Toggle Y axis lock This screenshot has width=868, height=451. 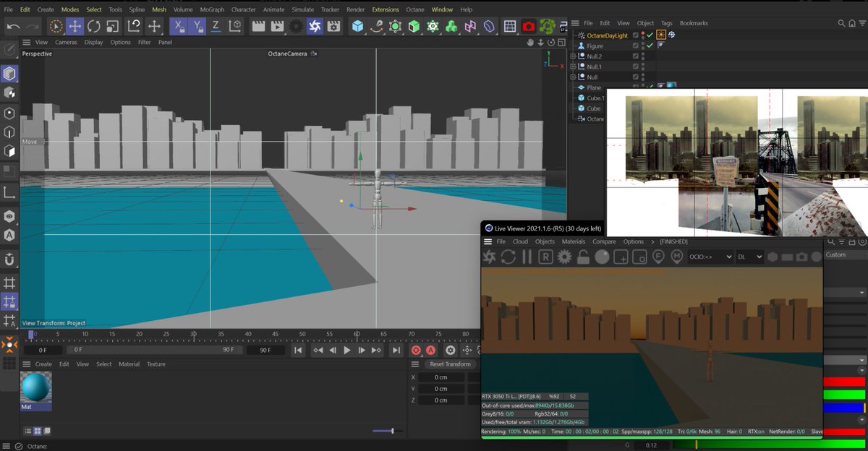pyautogui.click(x=197, y=26)
